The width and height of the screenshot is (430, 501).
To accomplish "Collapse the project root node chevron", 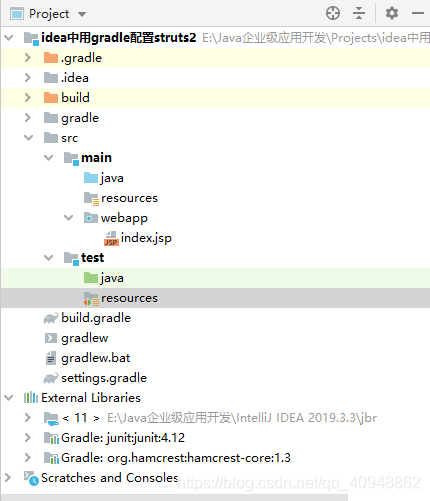I will (x=9, y=38).
